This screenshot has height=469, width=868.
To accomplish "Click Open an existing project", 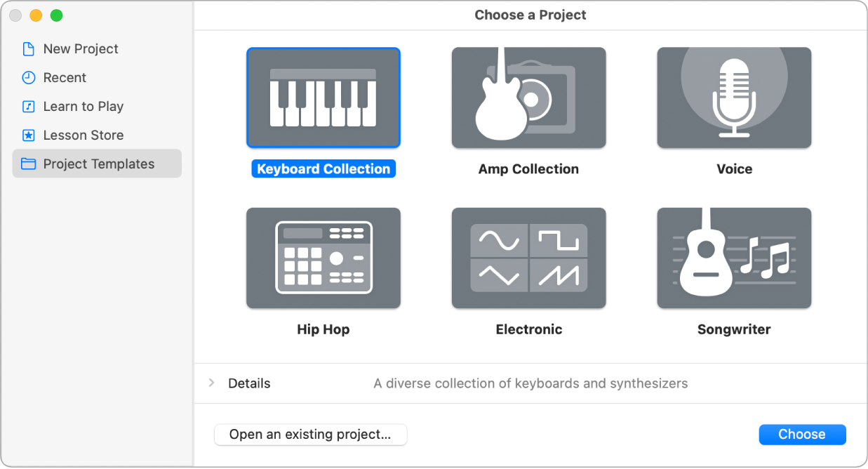I will point(310,435).
